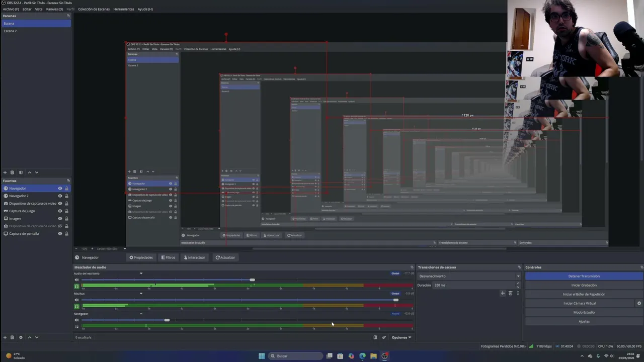This screenshot has width=644, height=362.
Task: Undock the Controles panel
Action: tap(642, 267)
